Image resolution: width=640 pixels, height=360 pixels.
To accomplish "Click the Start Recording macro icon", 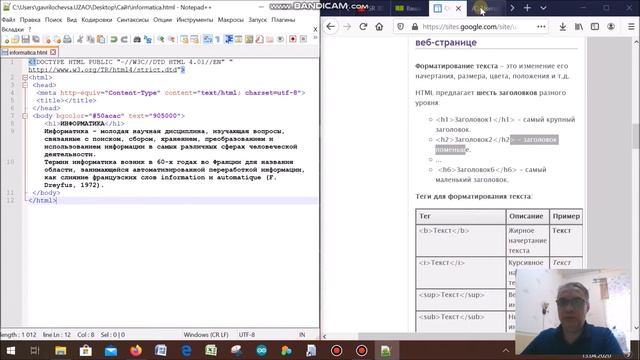I will [293, 39].
